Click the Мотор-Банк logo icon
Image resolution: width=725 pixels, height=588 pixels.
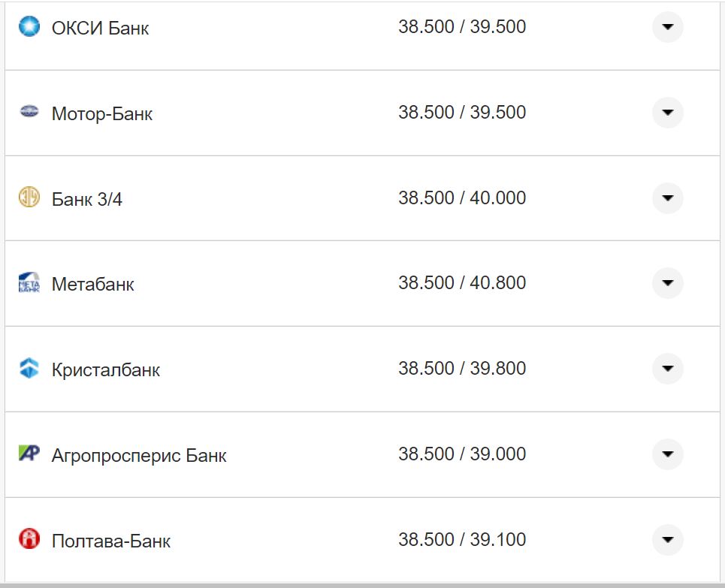click(x=29, y=113)
